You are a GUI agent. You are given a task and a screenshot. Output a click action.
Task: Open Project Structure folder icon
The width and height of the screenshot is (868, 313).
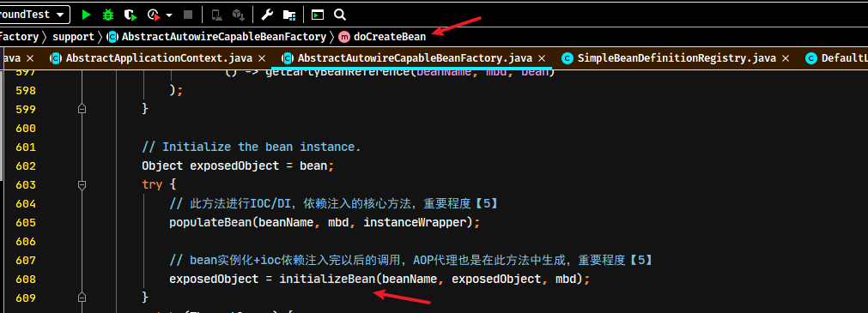tap(289, 15)
